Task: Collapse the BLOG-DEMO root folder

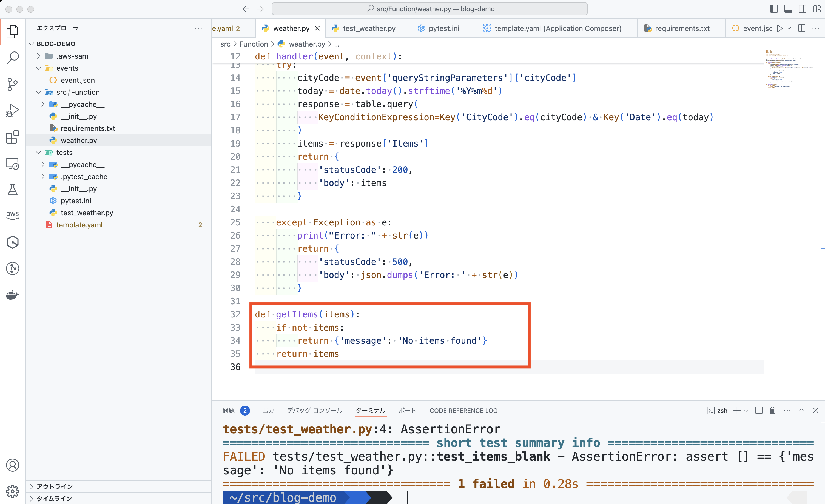Action: (32, 44)
